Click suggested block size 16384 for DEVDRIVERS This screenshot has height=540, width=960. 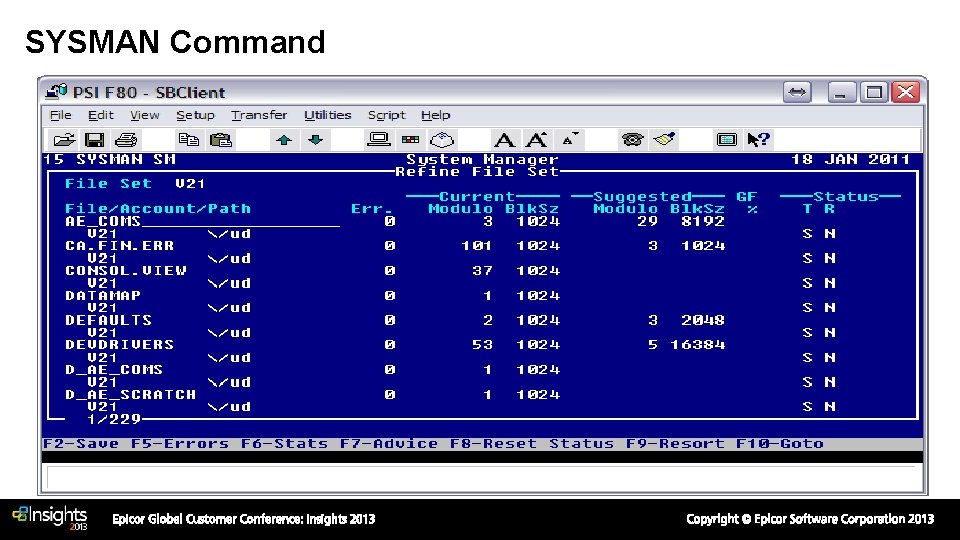click(x=697, y=345)
